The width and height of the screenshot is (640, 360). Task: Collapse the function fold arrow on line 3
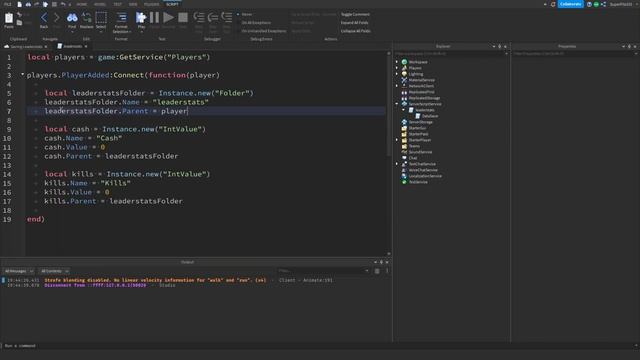point(22,74)
